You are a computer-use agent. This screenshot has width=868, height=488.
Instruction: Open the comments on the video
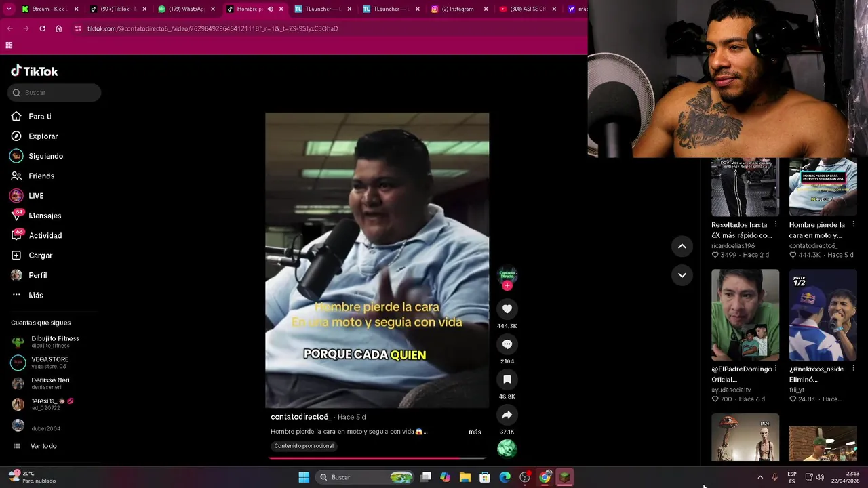pyautogui.click(x=507, y=344)
